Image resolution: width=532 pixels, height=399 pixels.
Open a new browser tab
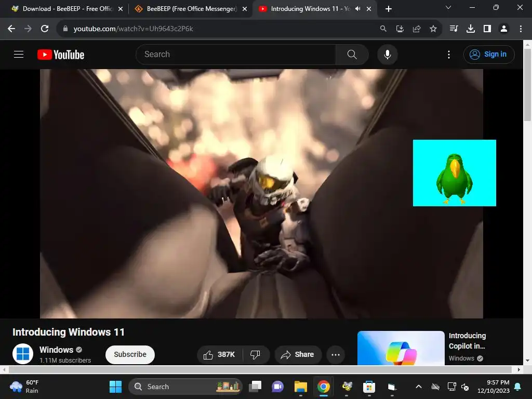click(389, 9)
